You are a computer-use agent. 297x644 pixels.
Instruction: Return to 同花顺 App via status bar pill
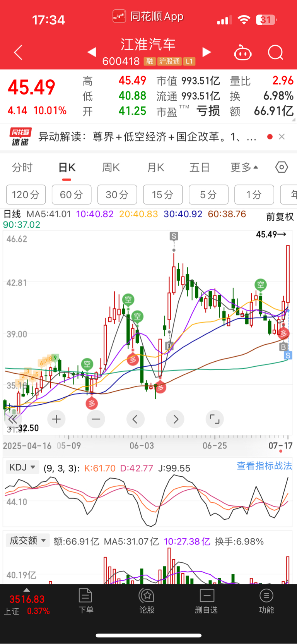148,17
